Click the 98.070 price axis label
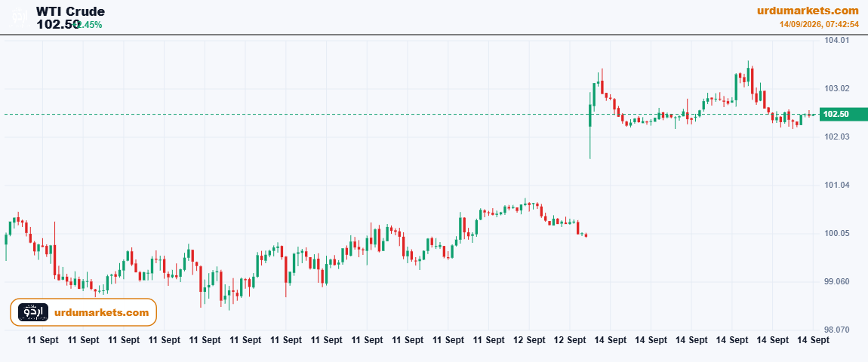Image resolution: width=868 pixels, height=362 pixels. [836, 330]
